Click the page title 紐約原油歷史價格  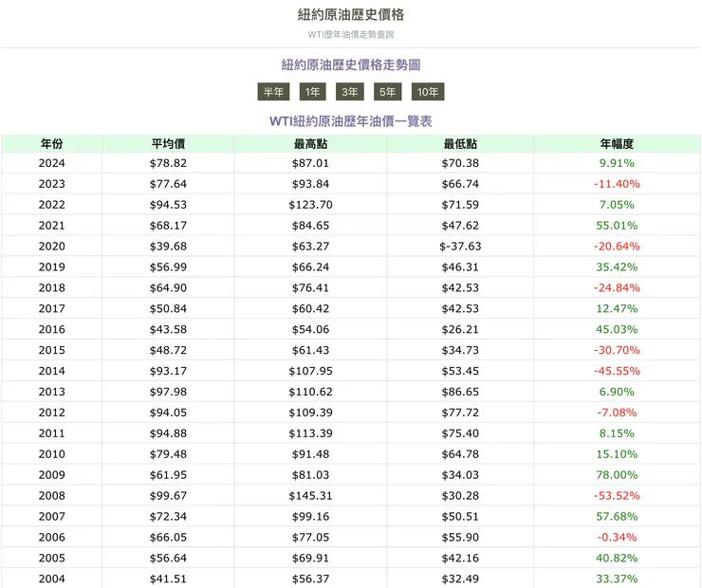[351, 15]
